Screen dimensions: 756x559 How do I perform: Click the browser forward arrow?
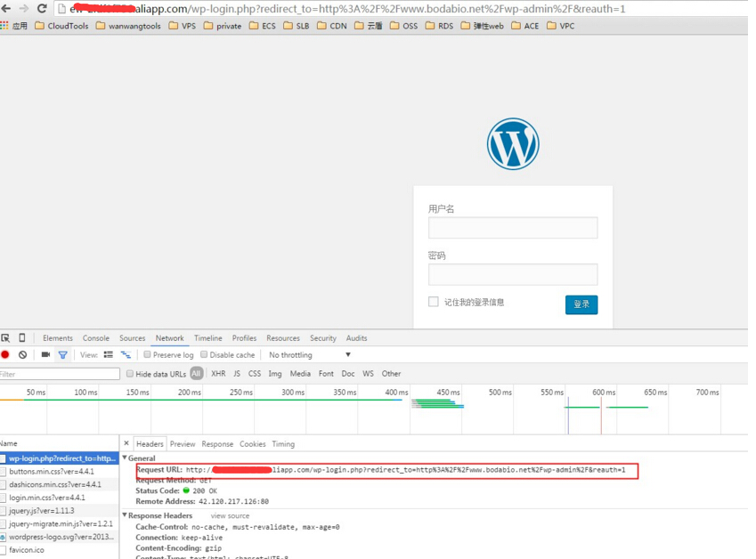23,9
